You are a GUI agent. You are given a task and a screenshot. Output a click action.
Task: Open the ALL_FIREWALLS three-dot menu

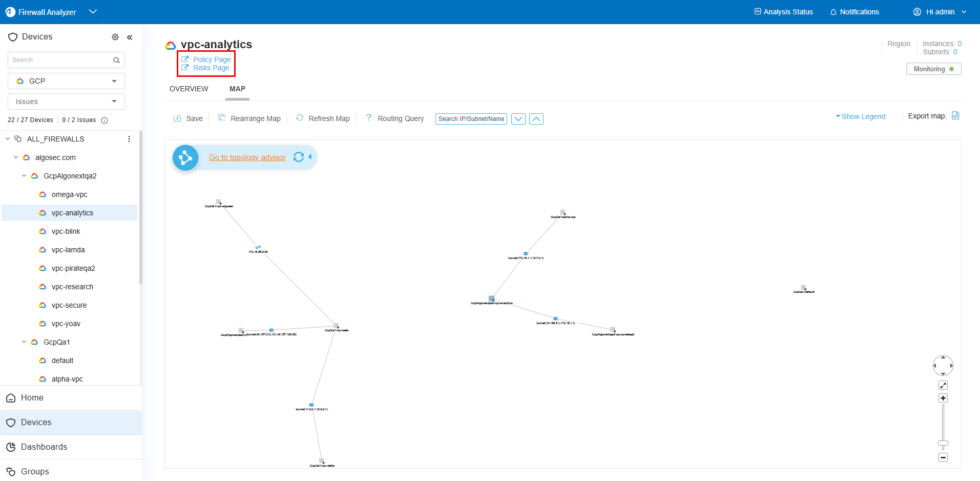[129, 139]
